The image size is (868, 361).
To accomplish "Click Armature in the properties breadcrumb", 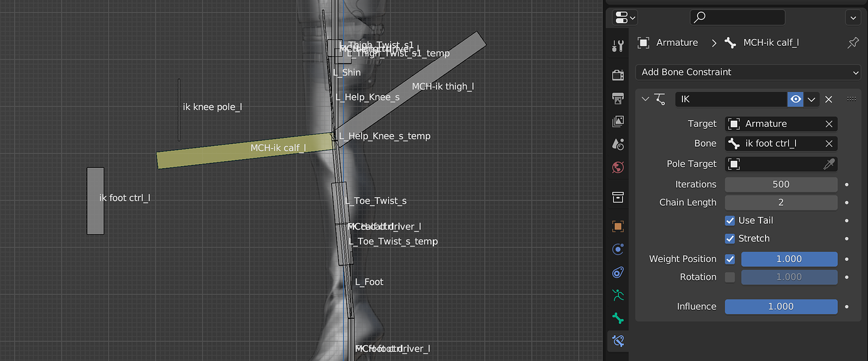I will pos(677,43).
